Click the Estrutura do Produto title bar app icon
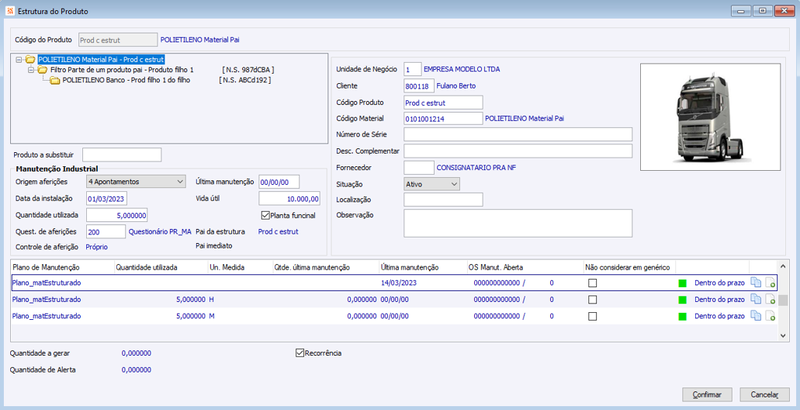The width and height of the screenshot is (800, 410). (x=10, y=11)
